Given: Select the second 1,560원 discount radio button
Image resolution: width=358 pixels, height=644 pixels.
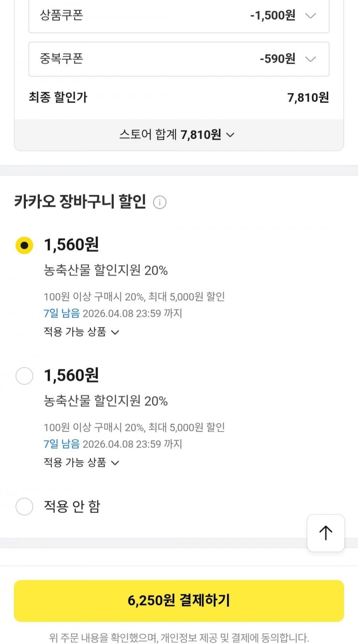Looking at the screenshot, I should [24, 376].
